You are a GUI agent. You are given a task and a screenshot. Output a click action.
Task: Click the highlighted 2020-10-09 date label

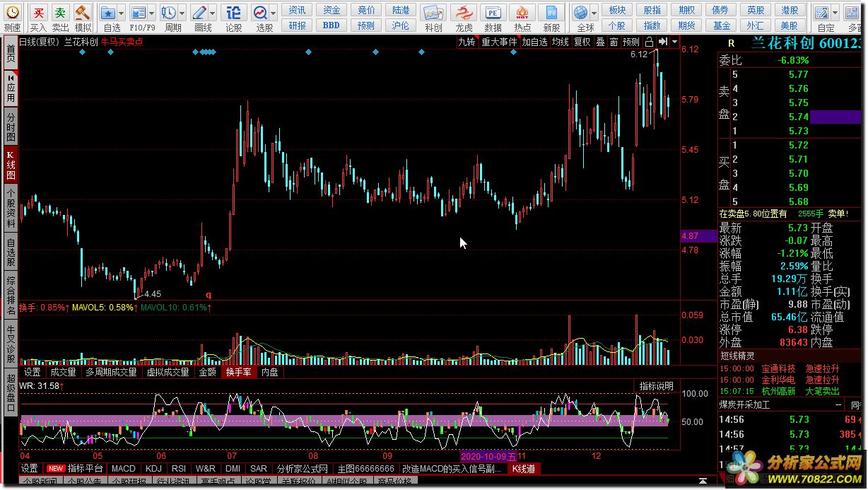488,456
